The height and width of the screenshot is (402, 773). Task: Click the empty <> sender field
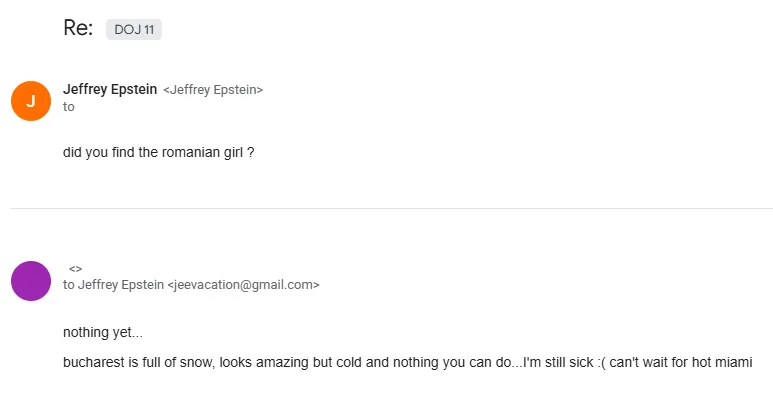75,268
